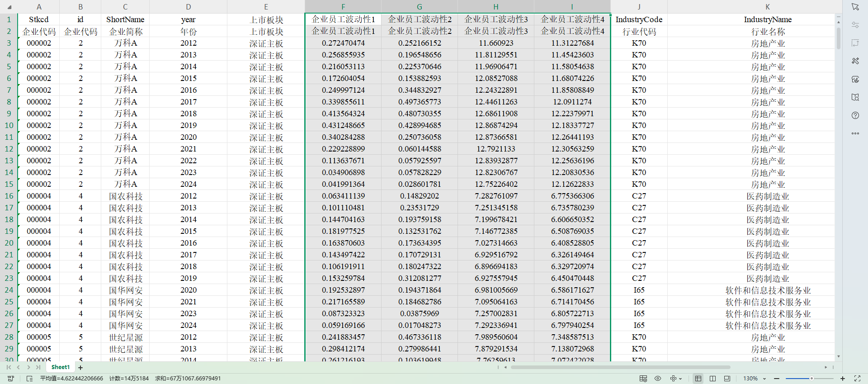
Task: Switch to normal view mode
Action: [x=698, y=379]
